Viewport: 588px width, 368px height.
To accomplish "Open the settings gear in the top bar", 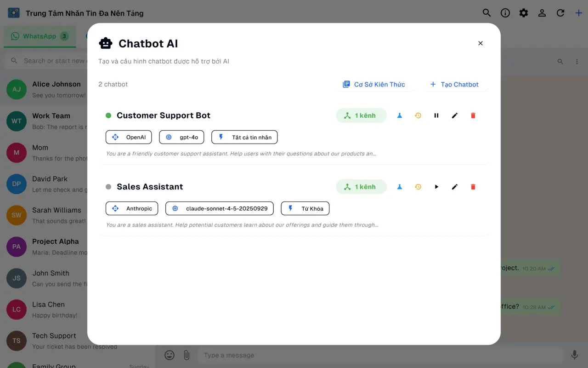I will click(524, 13).
